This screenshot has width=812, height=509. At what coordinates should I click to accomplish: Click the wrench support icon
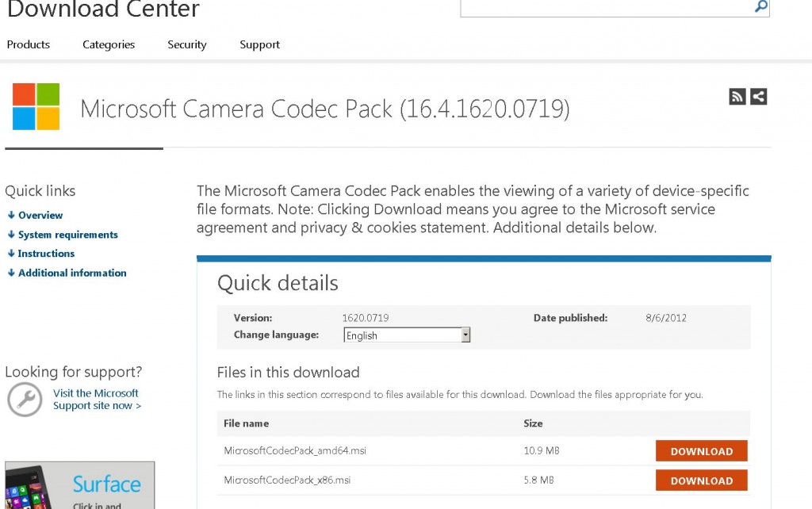click(25, 400)
